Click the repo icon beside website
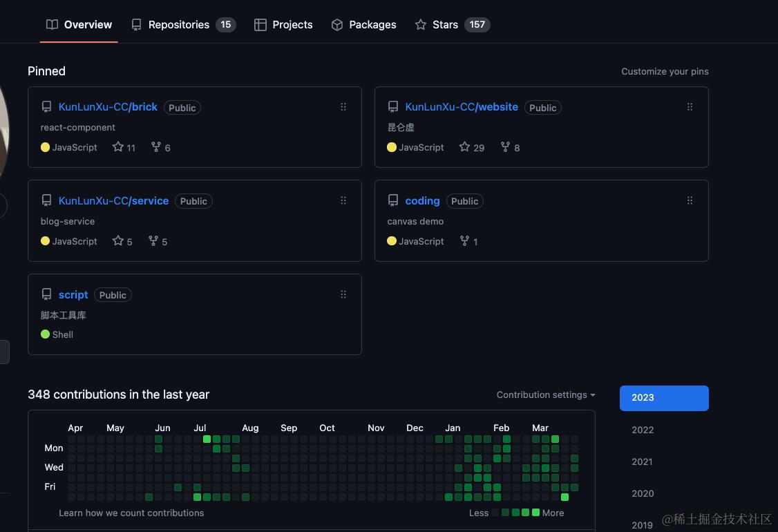778x532 pixels. pyautogui.click(x=393, y=106)
